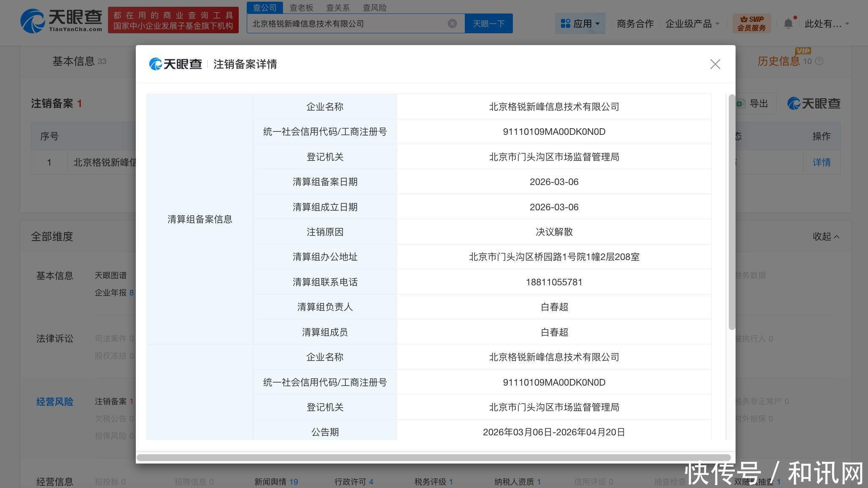The height and width of the screenshot is (488, 868).
Task: Select the 查关系 search tab
Action: pos(338,8)
